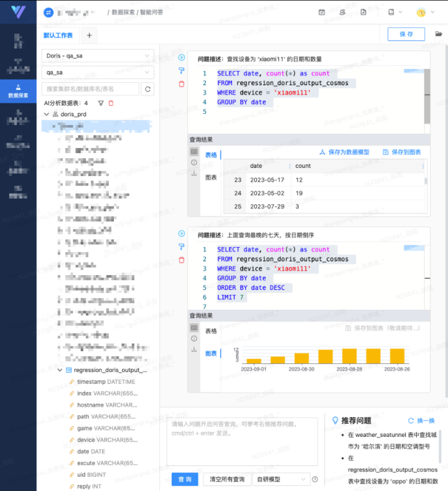Screen dimensions: 448x491
Task: Click the app logo at top left
Action: (18, 12)
